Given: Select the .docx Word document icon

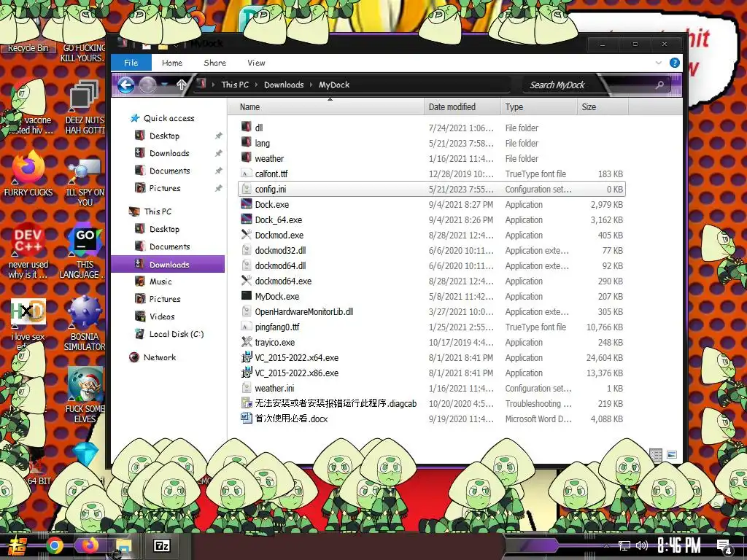Looking at the screenshot, I should pyautogui.click(x=247, y=418).
